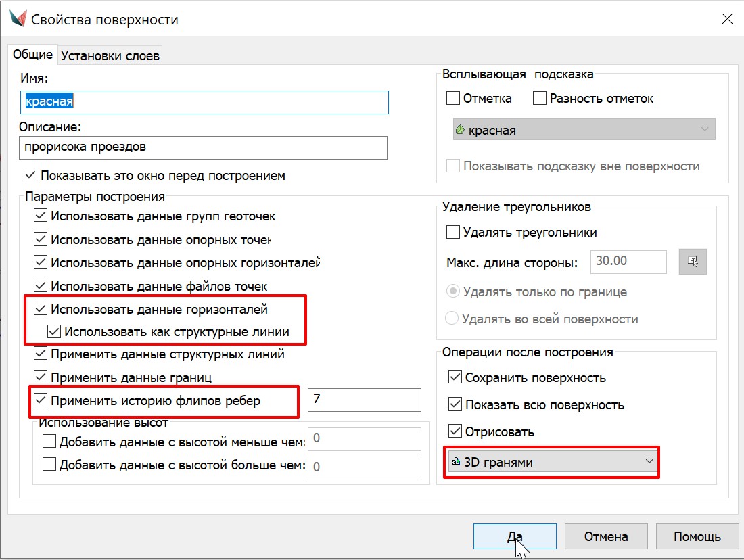This screenshot has height=560, width=744.
Task: Click the Имя text field
Action: pyautogui.click(x=204, y=102)
